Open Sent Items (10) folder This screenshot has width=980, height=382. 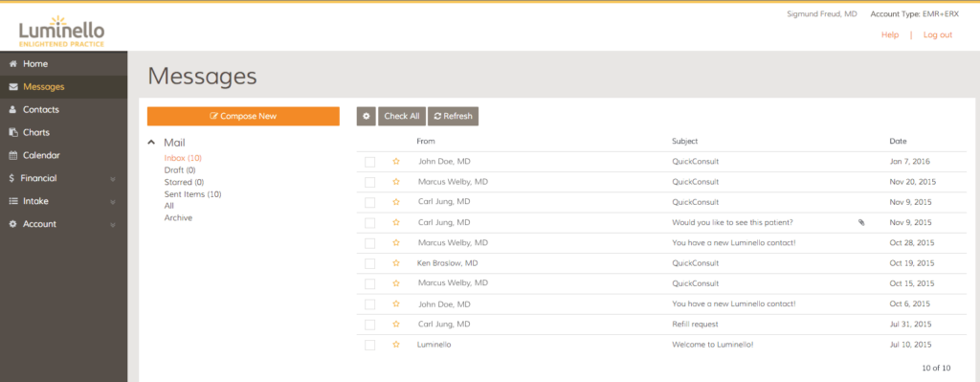pos(192,193)
